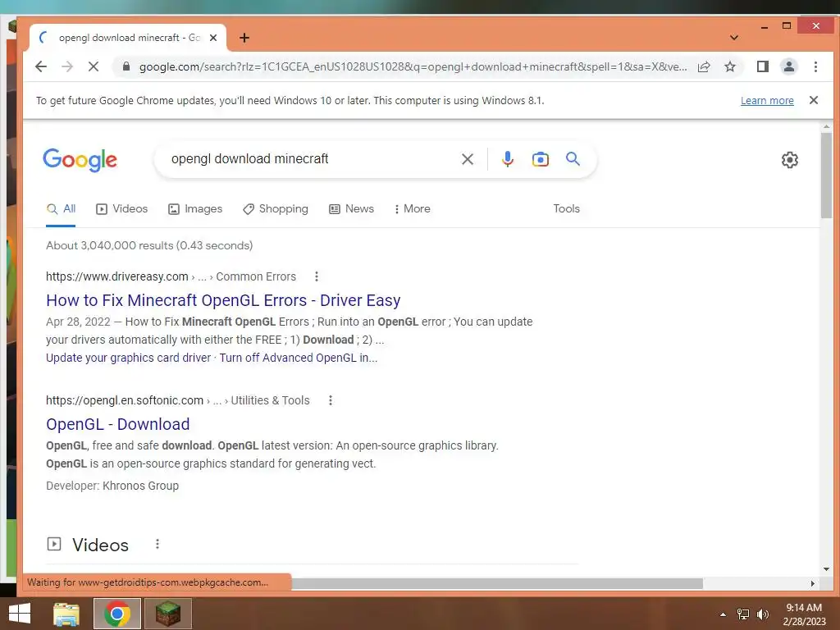Dismiss the Chrome update notification bar
Viewport: 840px width, 630px height.
(x=813, y=100)
